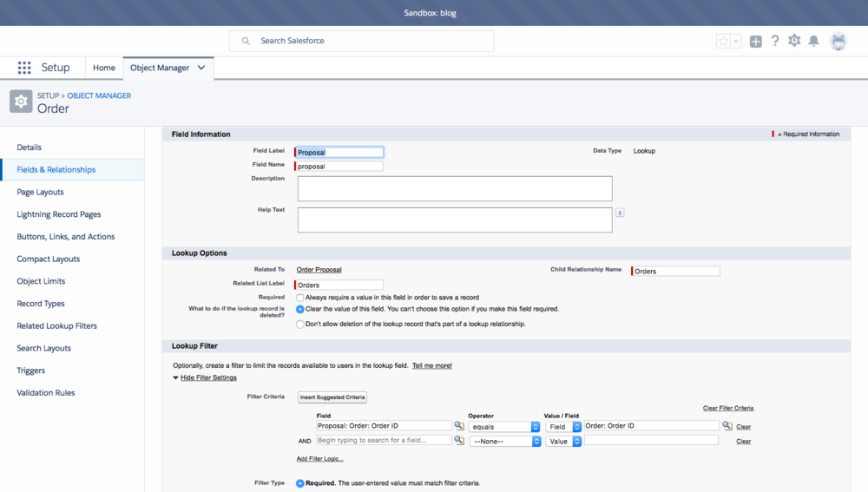Screen dimensions: 868x492
Task: Switch to the Home tab
Action: coord(104,68)
